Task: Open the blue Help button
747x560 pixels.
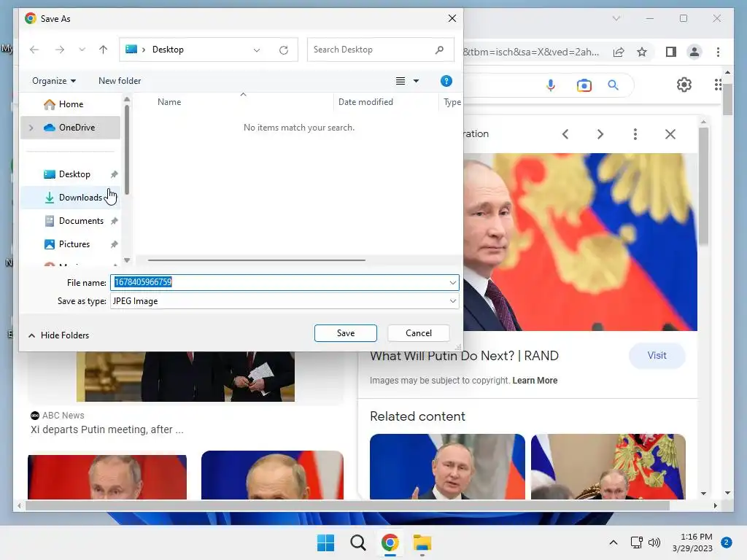Action: point(446,81)
